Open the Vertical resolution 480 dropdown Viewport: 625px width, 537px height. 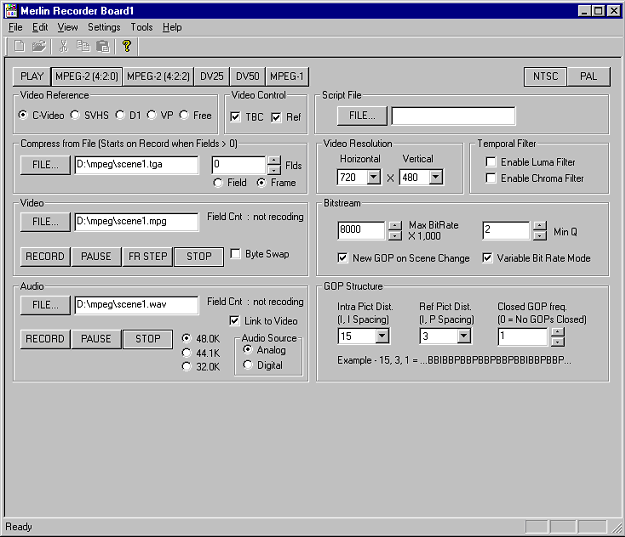coord(436,177)
